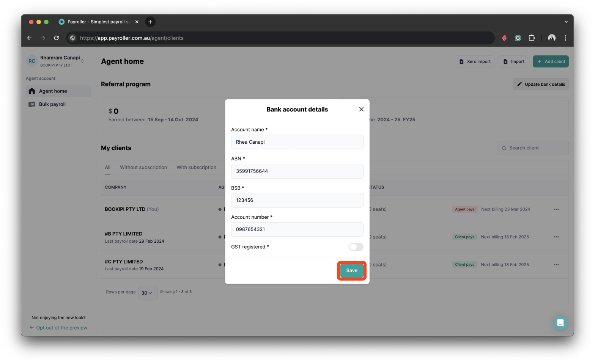Click the Account number field
This screenshot has height=364, width=595.
(x=297, y=229)
